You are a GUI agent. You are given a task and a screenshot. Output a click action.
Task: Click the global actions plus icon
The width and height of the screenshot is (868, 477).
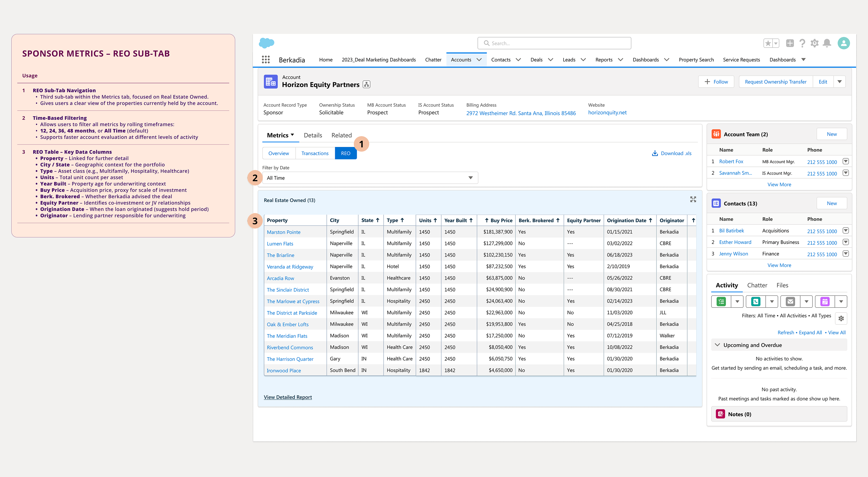pos(790,43)
